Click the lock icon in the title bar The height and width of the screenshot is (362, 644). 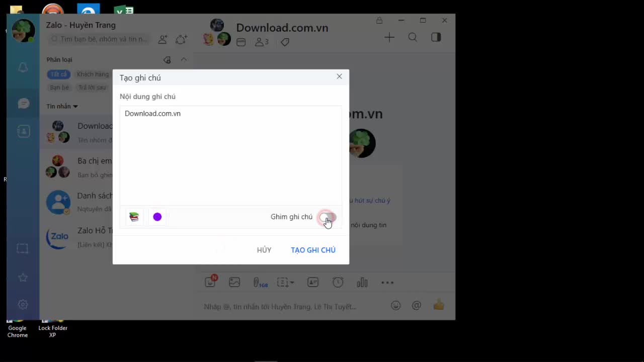(x=379, y=21)
